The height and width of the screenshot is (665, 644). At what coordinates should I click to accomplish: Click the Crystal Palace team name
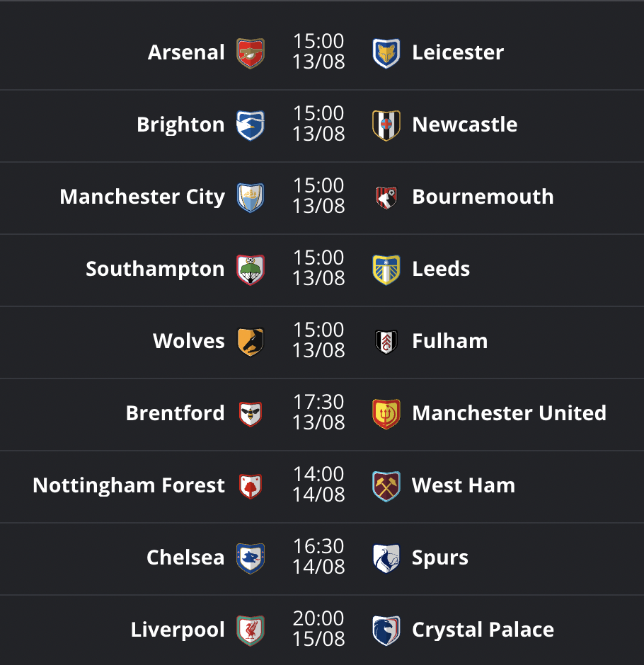(483, 628)
